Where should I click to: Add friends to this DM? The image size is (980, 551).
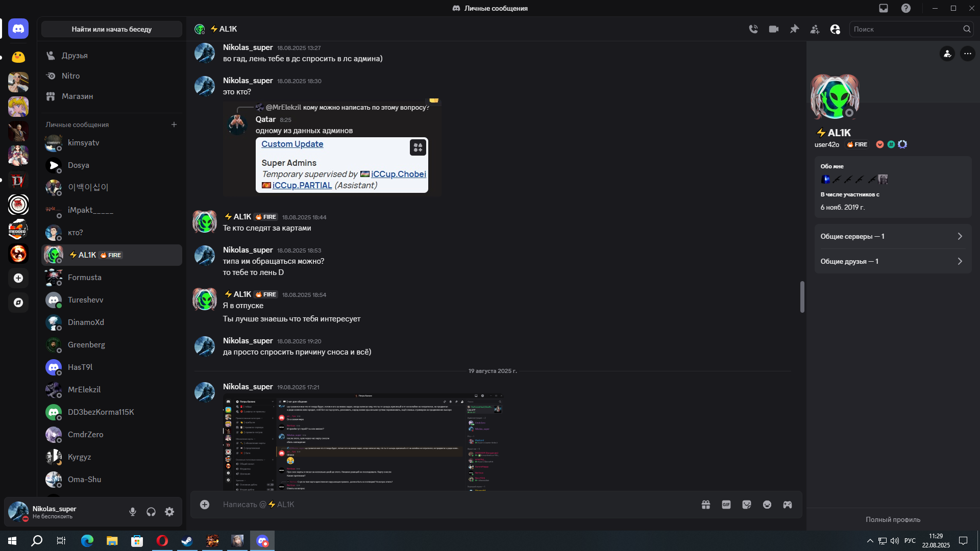click(815, 29)
